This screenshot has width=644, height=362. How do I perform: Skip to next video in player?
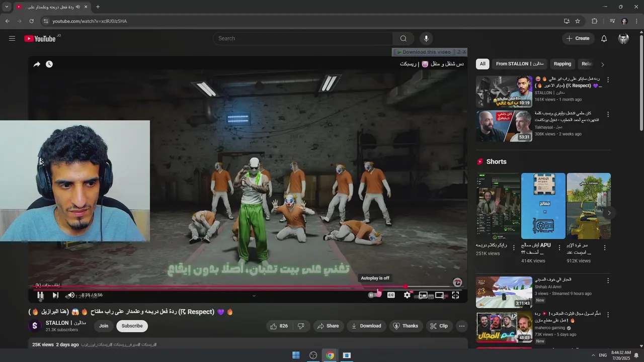(55, 295)
